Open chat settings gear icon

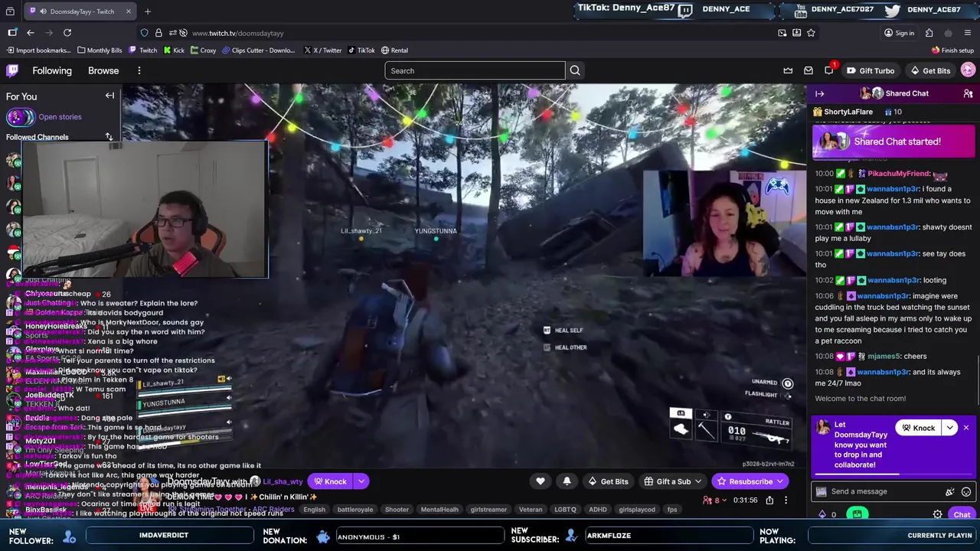point(937,514)
